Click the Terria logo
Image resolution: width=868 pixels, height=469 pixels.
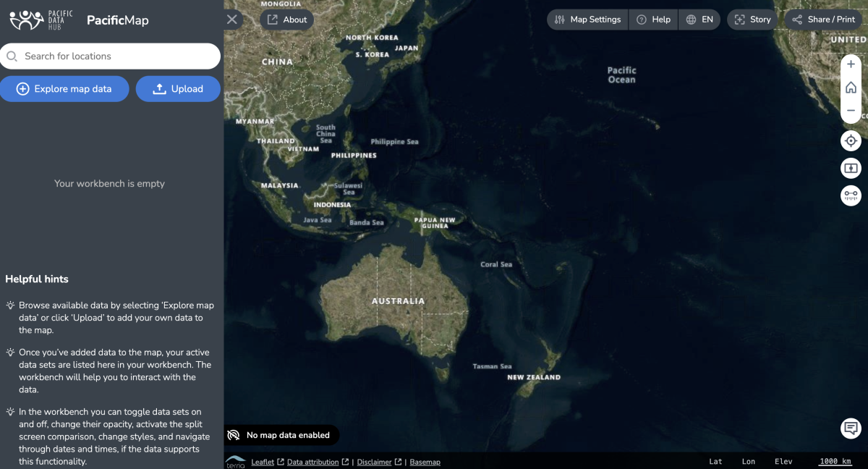[x=235, y=462]
